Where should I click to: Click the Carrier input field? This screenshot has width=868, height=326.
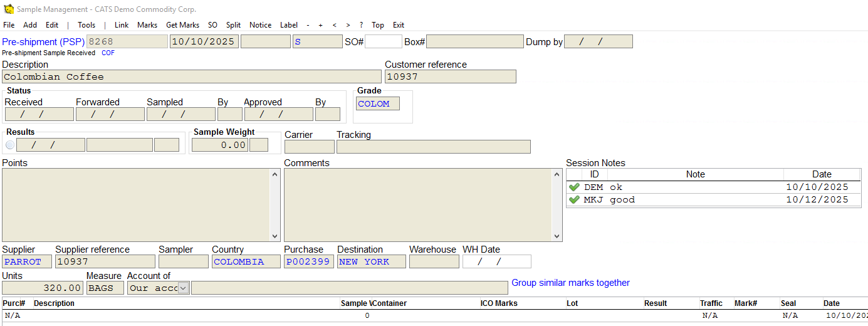point(309,147)
